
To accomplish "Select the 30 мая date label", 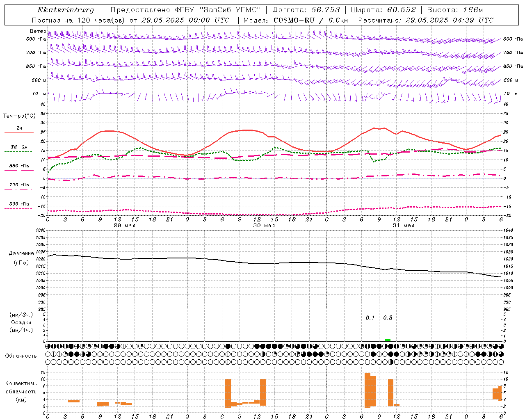I will coord(264,226).
